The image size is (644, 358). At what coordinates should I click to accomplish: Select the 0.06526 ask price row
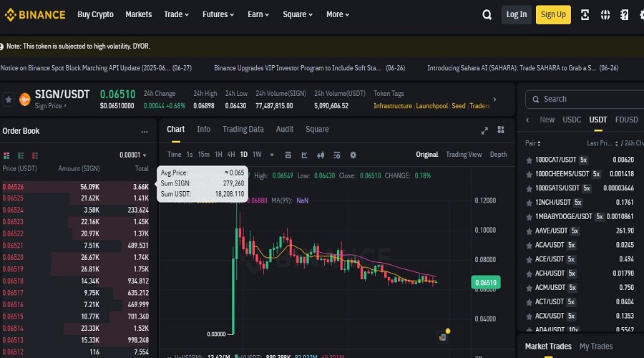pyautogui.click(x=76, y=187)
